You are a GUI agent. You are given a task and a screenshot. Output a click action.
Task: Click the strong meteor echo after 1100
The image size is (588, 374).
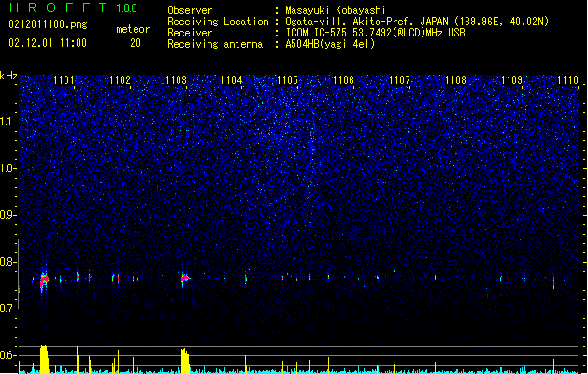tap(44, 280)
